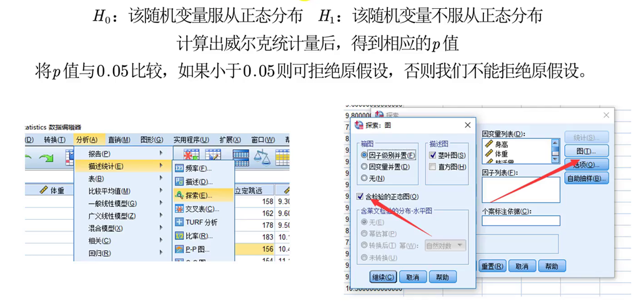
Task: Click the 因子列表(F) list box
Action: pyautogui.click(x=521, y=190)
